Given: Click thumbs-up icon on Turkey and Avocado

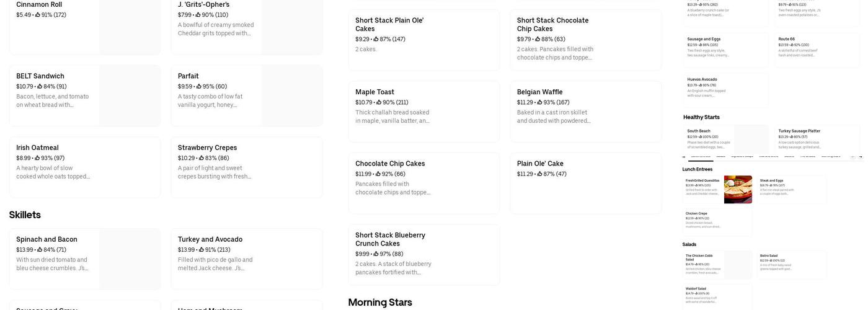Looking at the screenshot, I should 200,250.
